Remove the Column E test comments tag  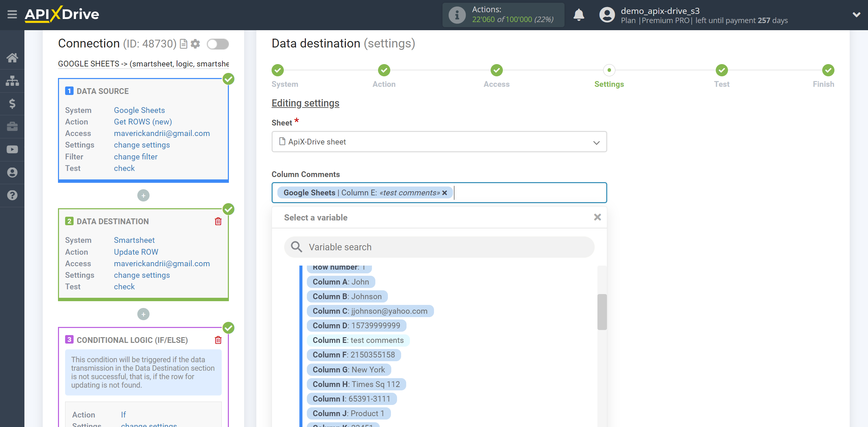click(445, 193)
